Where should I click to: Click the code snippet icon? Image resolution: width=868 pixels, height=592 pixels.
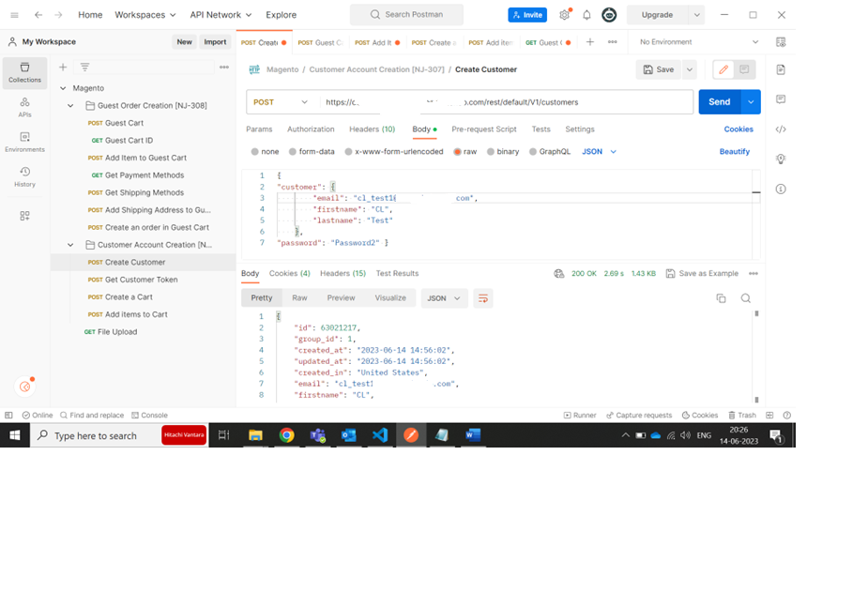click(x=781, y=129)
